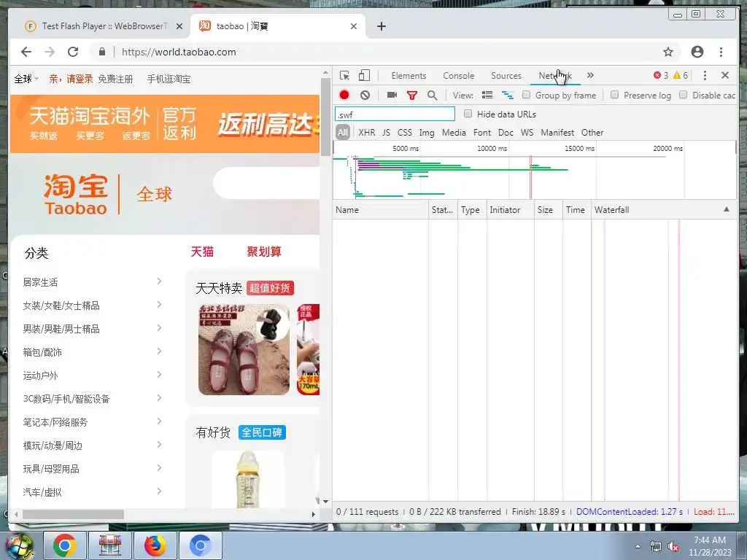747x560 pixels.
Task: Close the taobao tab
Action: coord(354,26)
